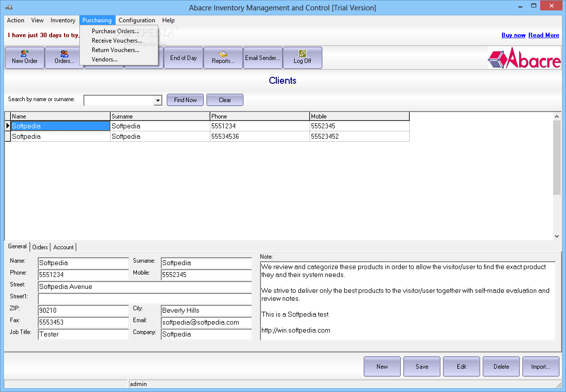Click the application icon in title bar

tap(8, 7)
